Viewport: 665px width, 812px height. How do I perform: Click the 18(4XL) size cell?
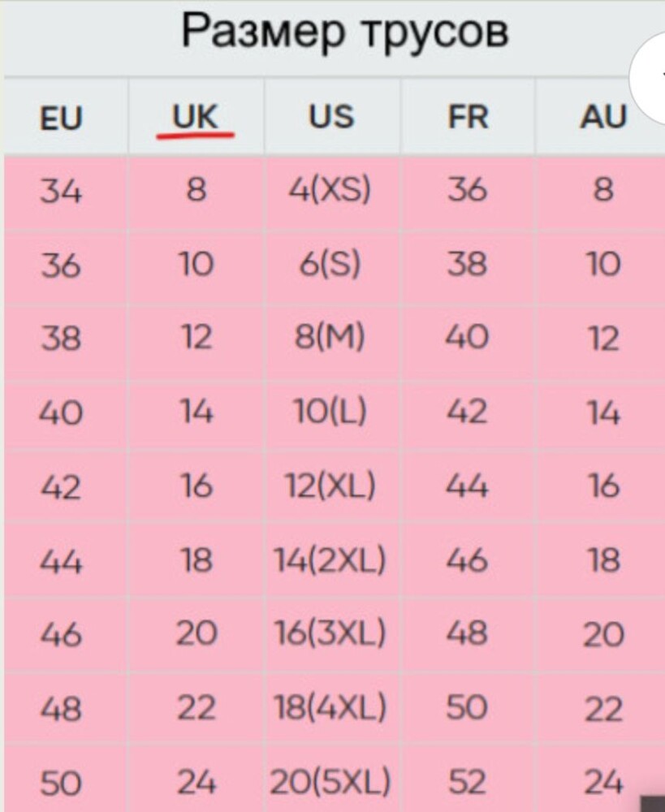[x=331, y=709]
